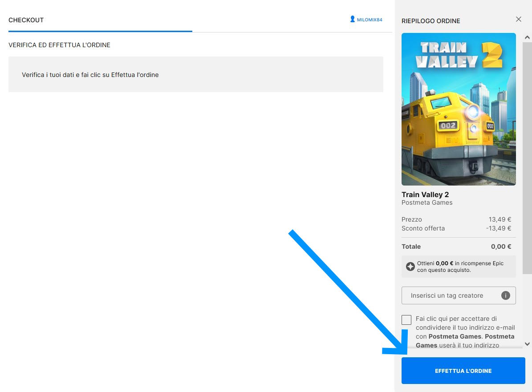Viewport: 532px width, 392px height.
Task: Open the MILOMIX84 account link
Action: coord(370,20)
